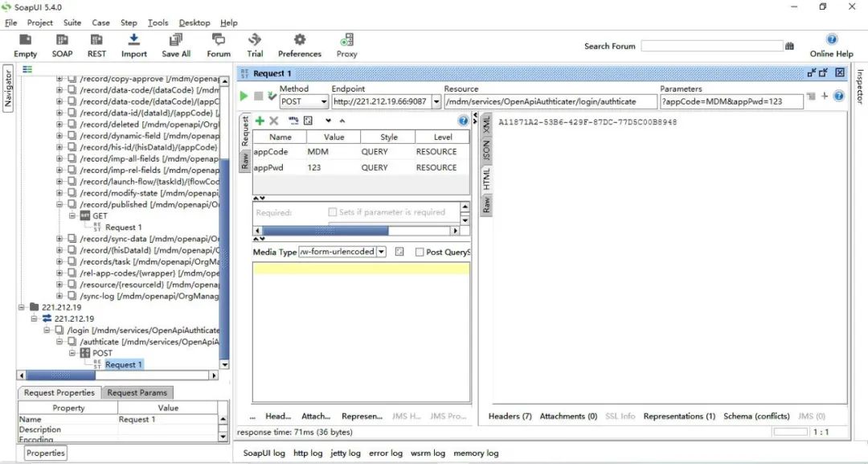Open the Tools menu
868x464 pixels.
point(158,23)
